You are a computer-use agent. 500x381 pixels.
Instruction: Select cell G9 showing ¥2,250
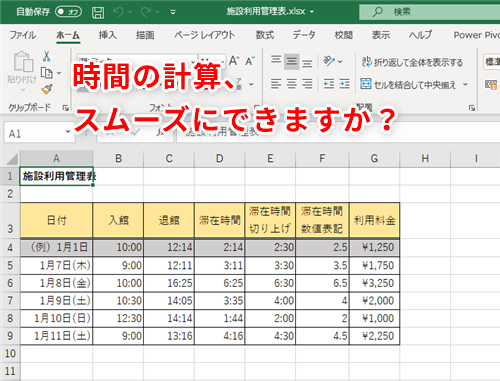374,336
